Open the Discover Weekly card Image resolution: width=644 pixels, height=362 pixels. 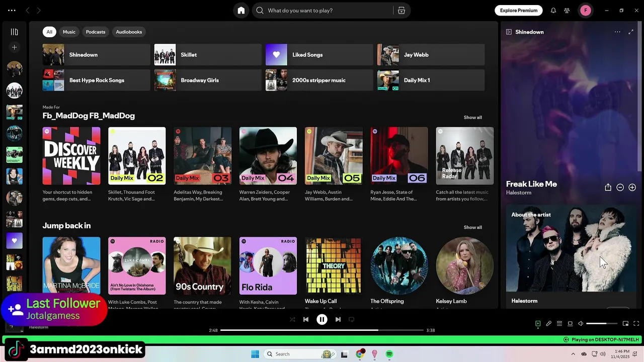[x=71, y=165]
